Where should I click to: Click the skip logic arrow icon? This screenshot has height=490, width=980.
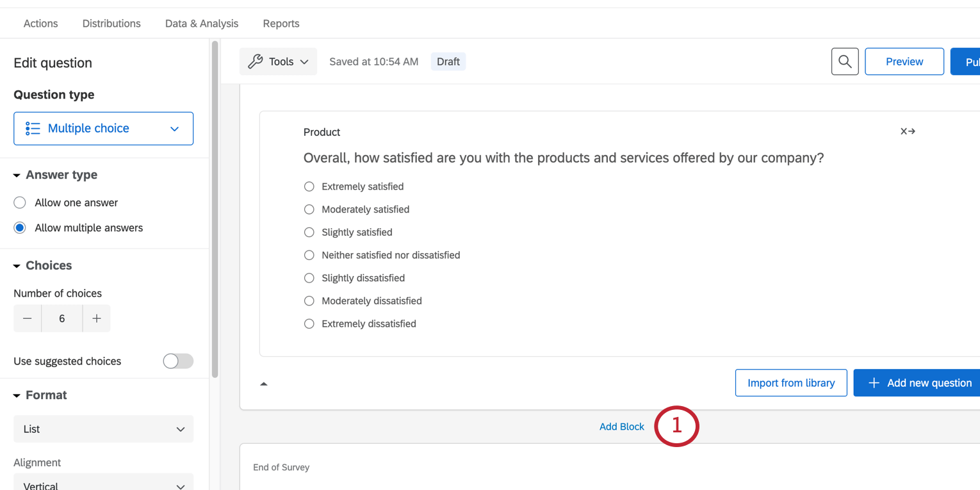pos(908,131)
